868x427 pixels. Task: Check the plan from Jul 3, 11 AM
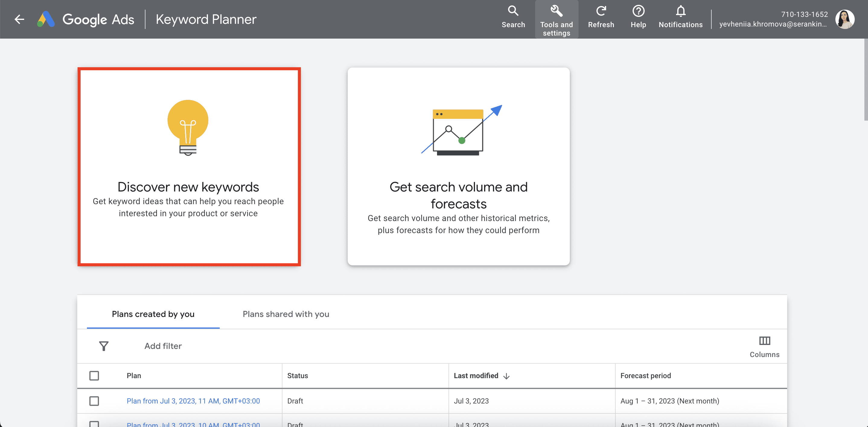pyautogui.click(x=94, y=401)
